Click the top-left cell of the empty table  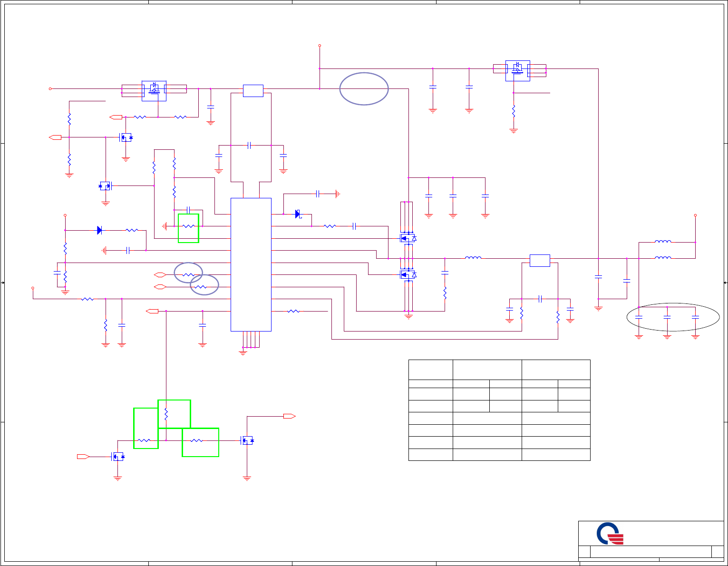[430, 370]
